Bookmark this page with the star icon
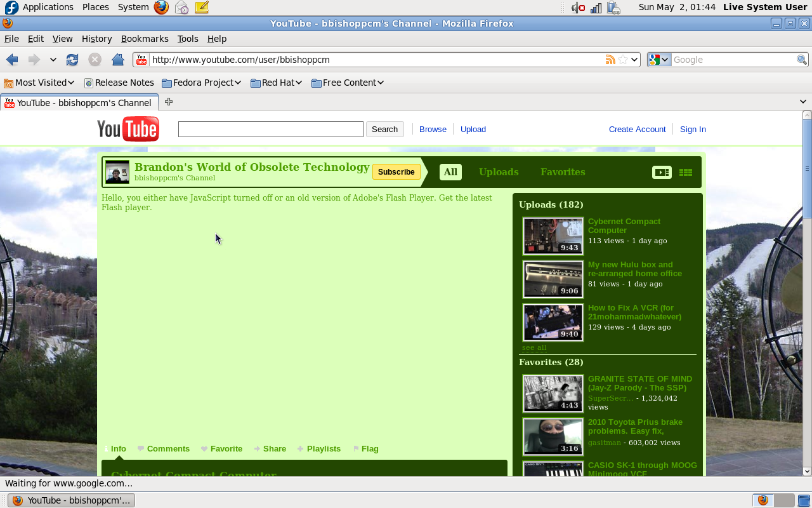This screenshot has height=508, width=812. tap(622, 60)
